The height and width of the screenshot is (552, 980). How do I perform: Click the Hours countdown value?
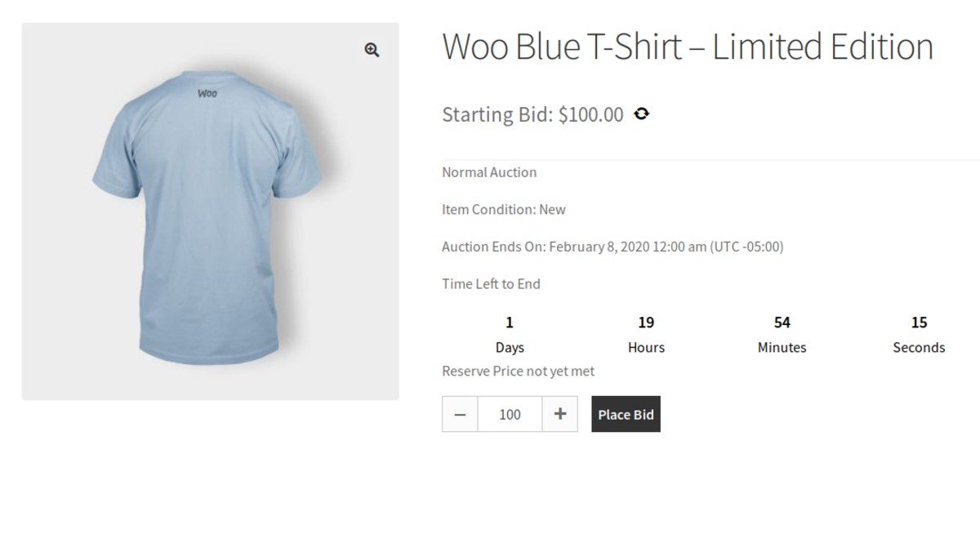tap(646, 323)
